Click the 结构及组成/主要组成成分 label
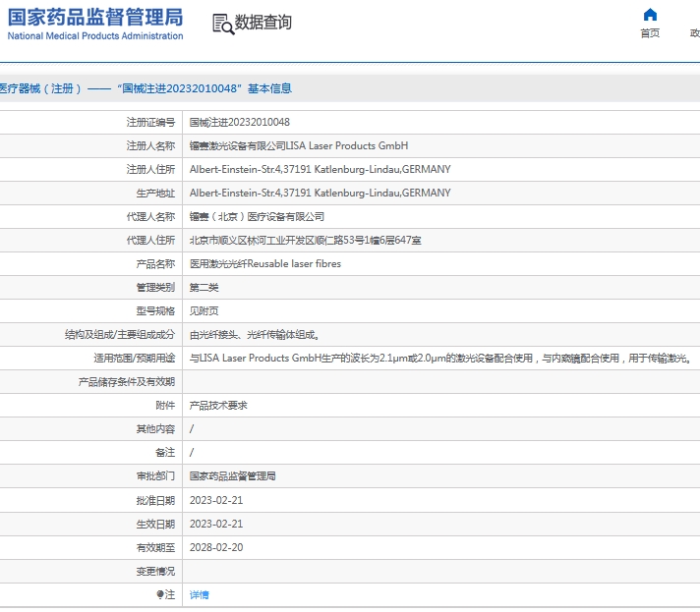The width and height of the screenshot is (700, 612). [120, 335]
